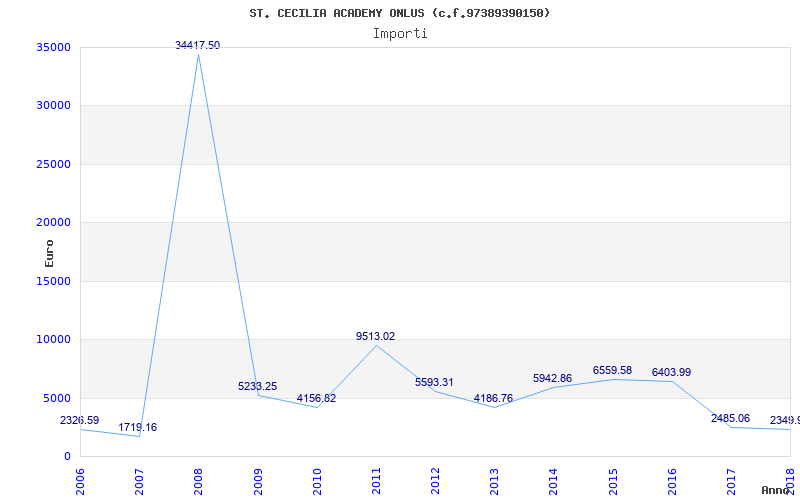Select the 2008 x-axis year label
The image size is (800, 500).
tap(198, 482)
